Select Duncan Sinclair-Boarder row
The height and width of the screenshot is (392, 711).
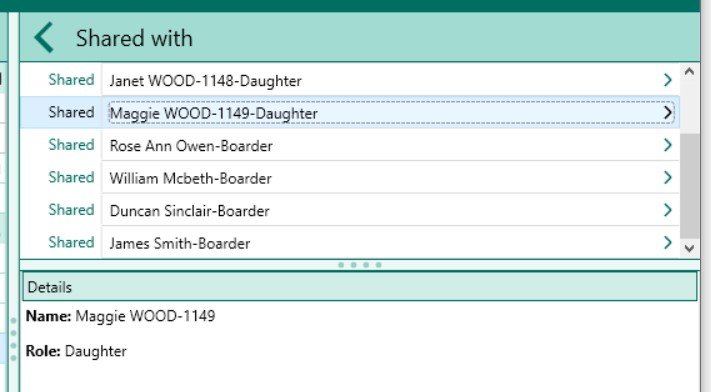pos(350,210)
